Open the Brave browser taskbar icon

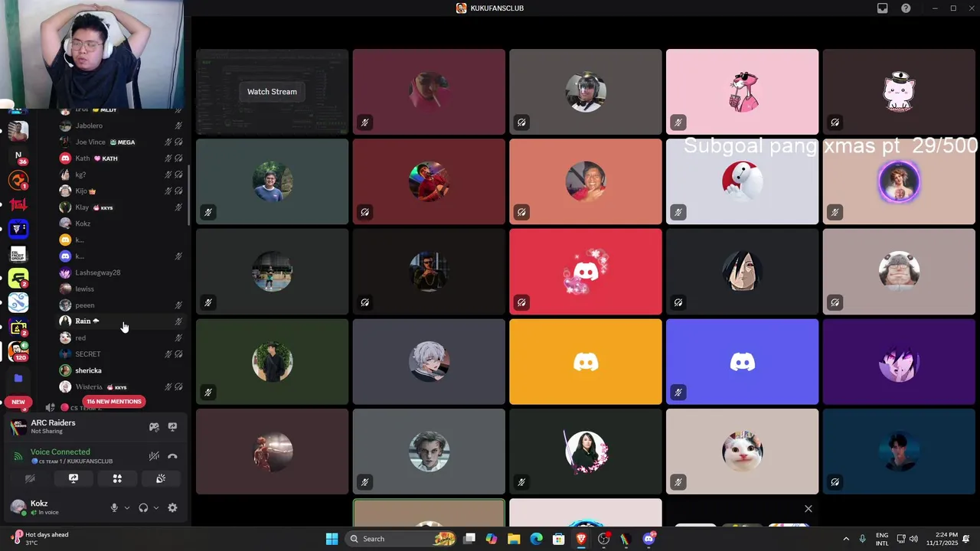click(x=581, y=539)
